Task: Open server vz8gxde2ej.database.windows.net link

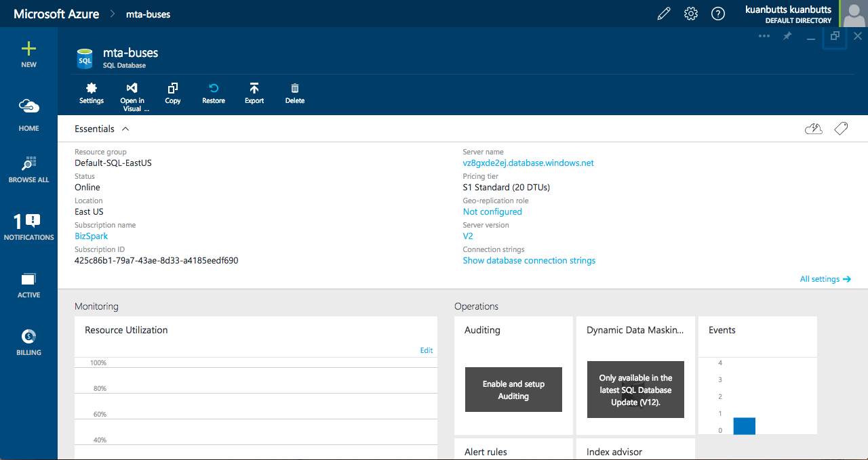Action: (528, 163)
